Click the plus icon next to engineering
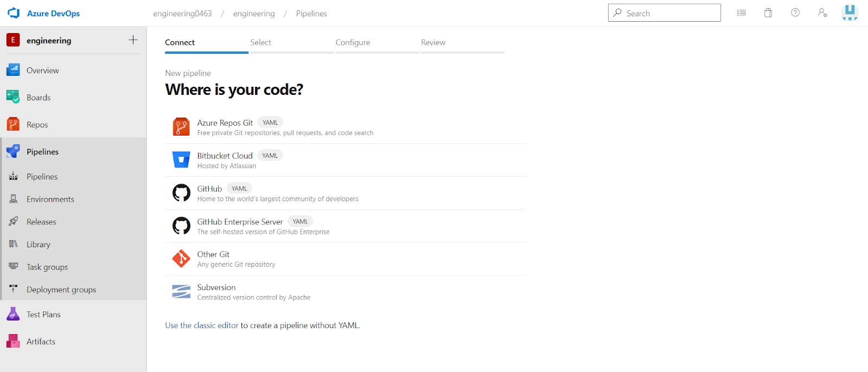The image size is (868, 372). pyautogui.click(x=133, y=40)
